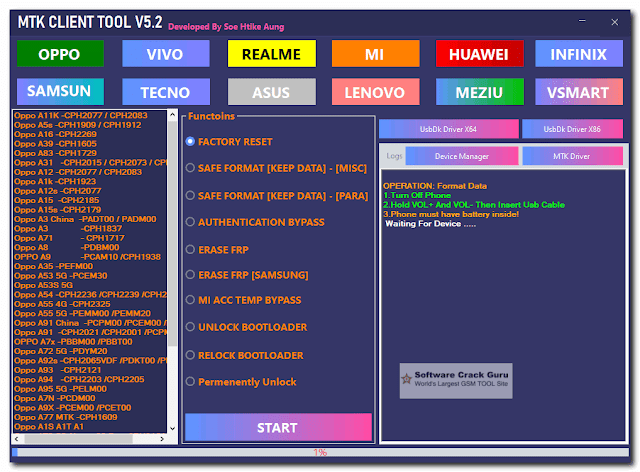This screenshot has width=640, height=472.
Task: Select Oppo A53S 5G model
Action: tap(44, 285)
